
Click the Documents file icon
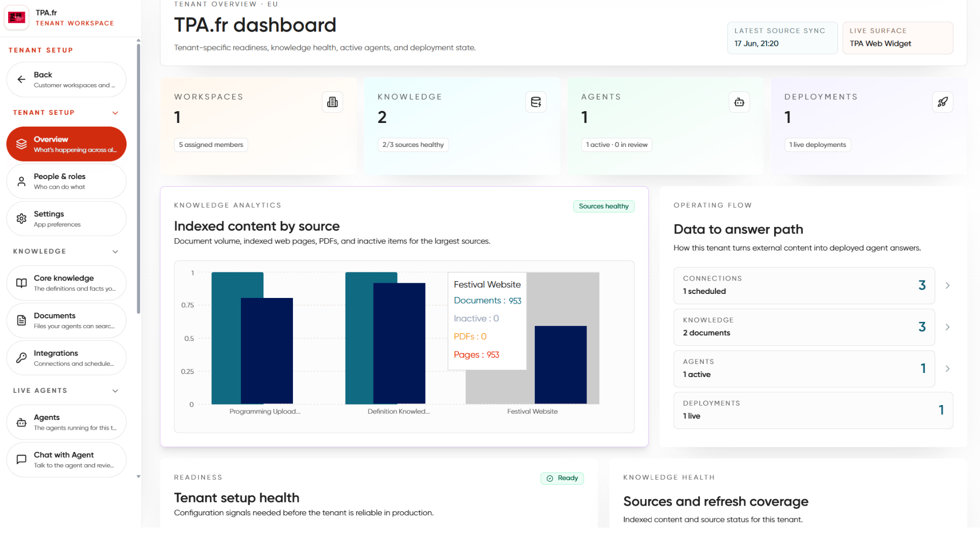tap(21, 320)
